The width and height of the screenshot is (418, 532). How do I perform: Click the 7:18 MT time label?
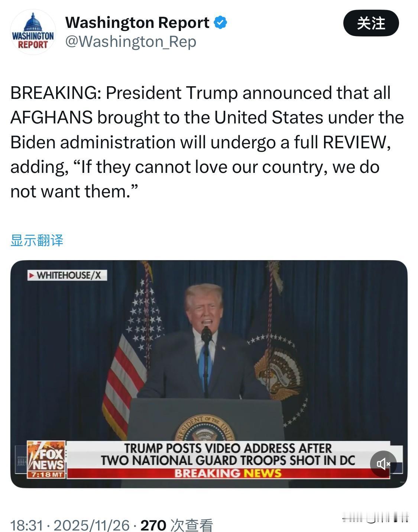coord(46,475)
